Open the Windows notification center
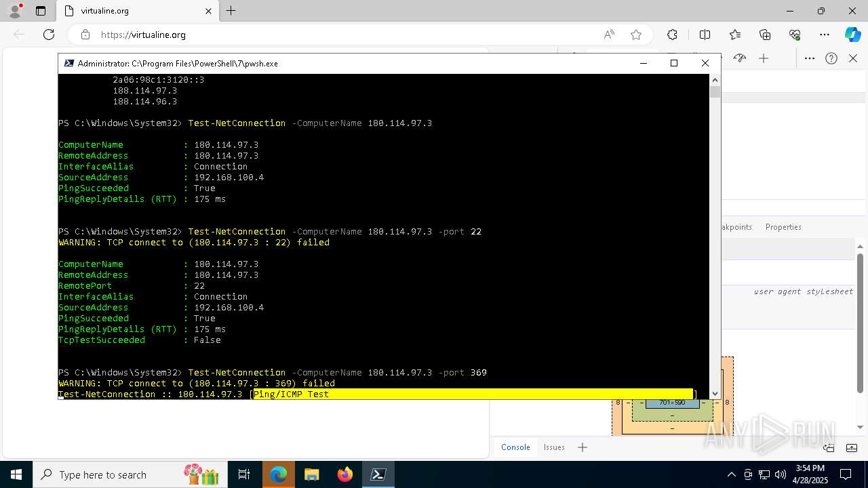 click(x=846, y=474)
